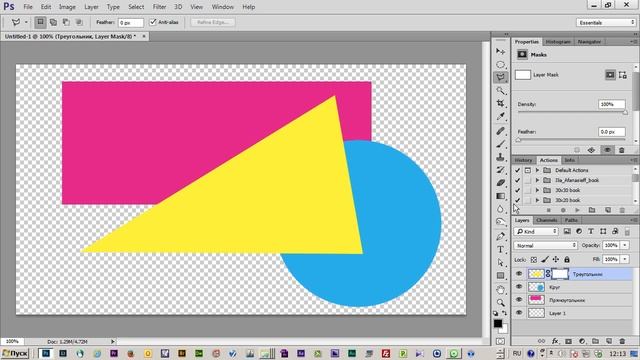The width and height of the screenshot is (640, 360).
Task: Select the Quick Selection tool
Action: pos(500,90)
